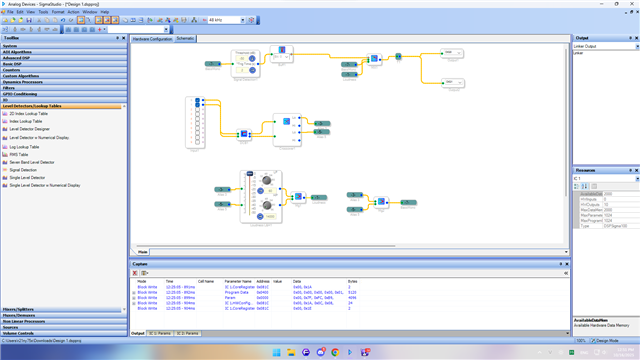Open the Output2 DAC channel dropdown
640x360 pixels.
pyautogui.click(x=460, y=82)
